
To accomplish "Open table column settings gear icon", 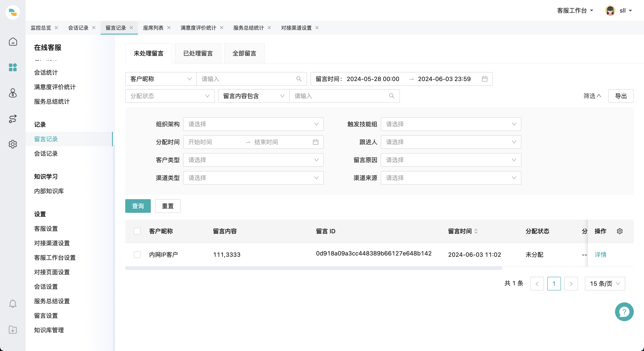I will (x=620, y=231).
